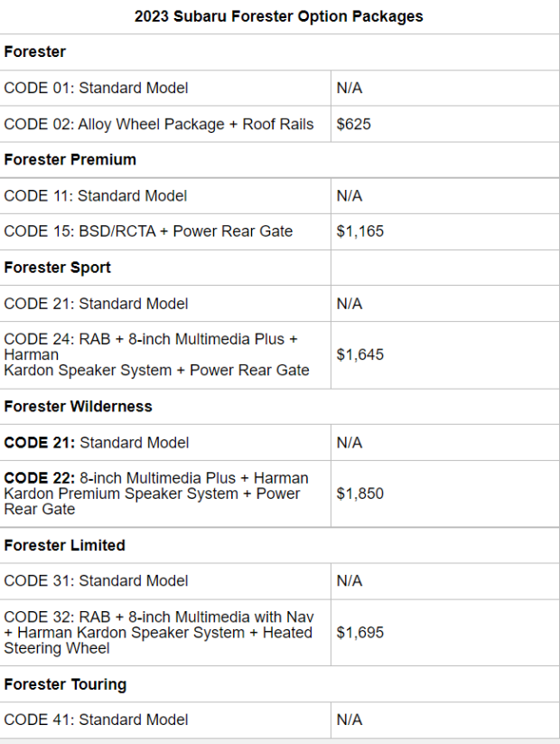Click CODE 41: Standard Model under Touring
The width and height of the screenshot is (560, 744).
165,720
